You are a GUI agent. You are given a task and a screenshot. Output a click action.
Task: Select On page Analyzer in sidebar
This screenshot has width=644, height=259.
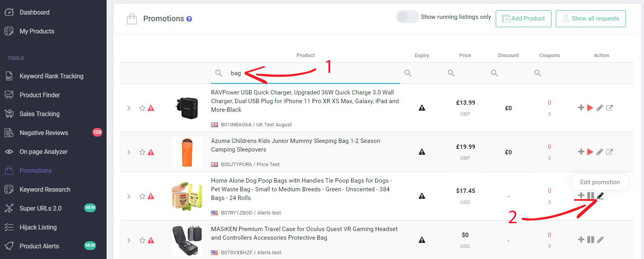[x=44, y=152]
